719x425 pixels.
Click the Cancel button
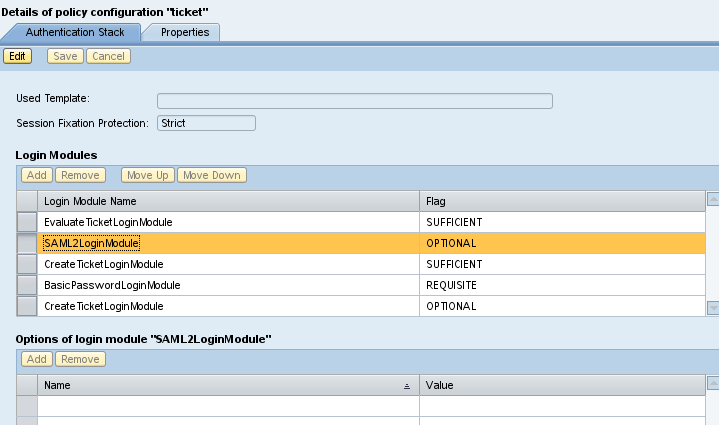point(107,56)
